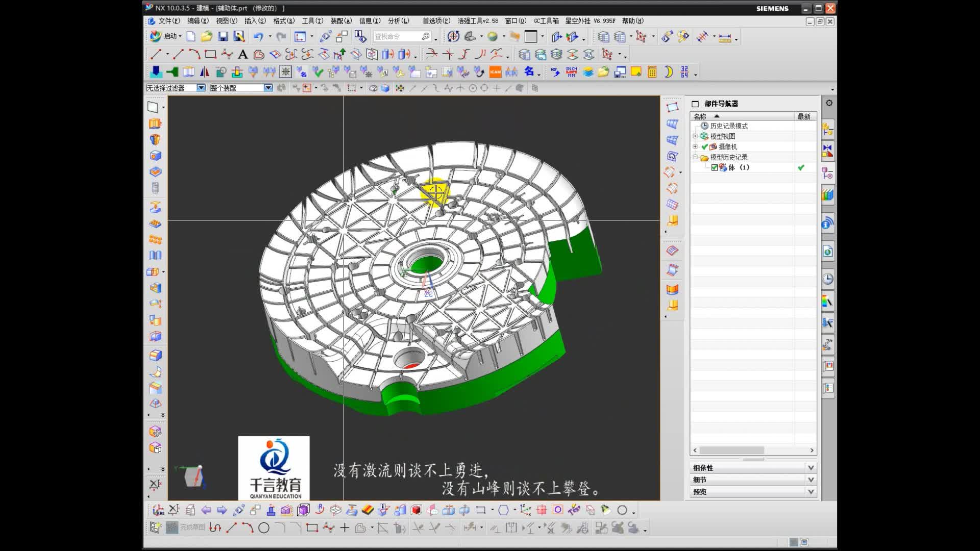Select the Text tool in the curve toolbar
980x551 pixels.
pos(242,54)
